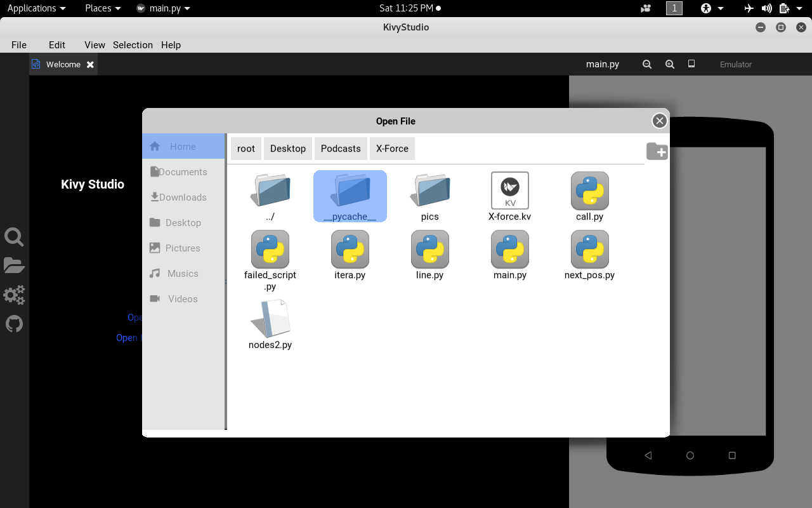The width and height of the screenshot is (812, 508).
Task: Tap the emulator recents square button
Action: pos(732,455)
